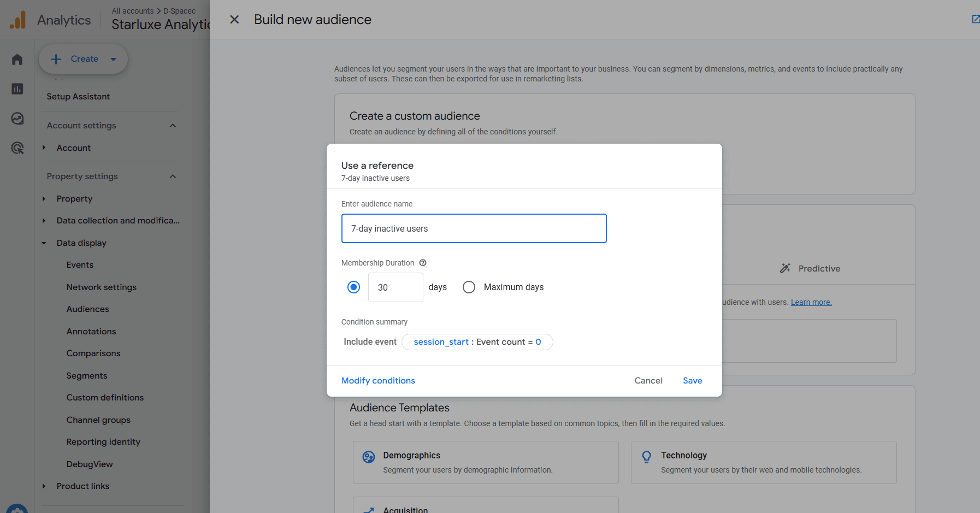The height and width of the screenshot is (513, 980).
Task: Open the Create dropdown arrow
Action: point(114,59)
